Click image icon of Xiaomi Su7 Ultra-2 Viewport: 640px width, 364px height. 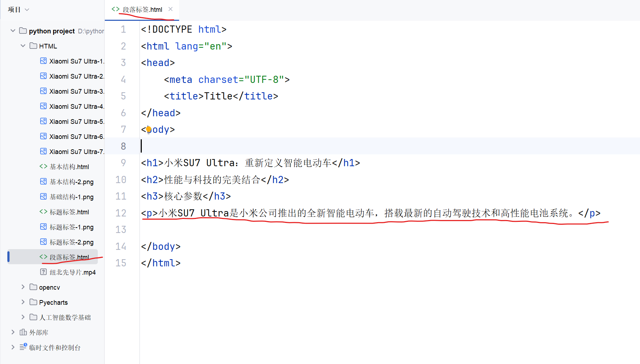[x=43, y=76]
